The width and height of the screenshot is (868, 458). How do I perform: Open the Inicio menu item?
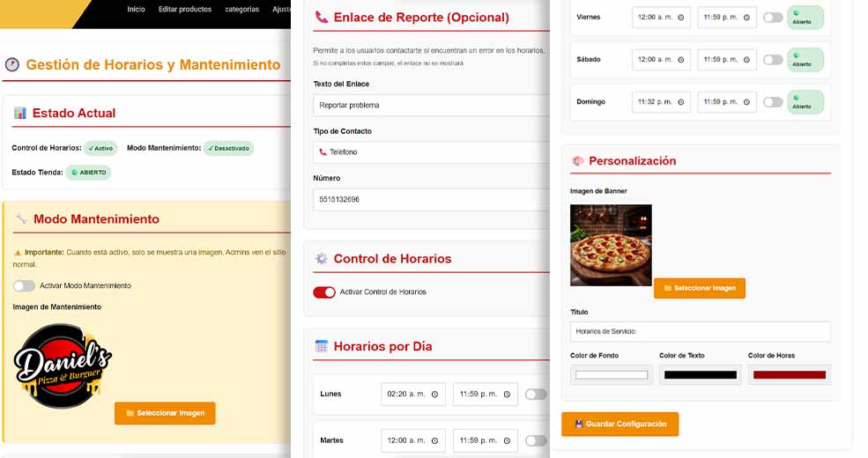coord(136,10)
